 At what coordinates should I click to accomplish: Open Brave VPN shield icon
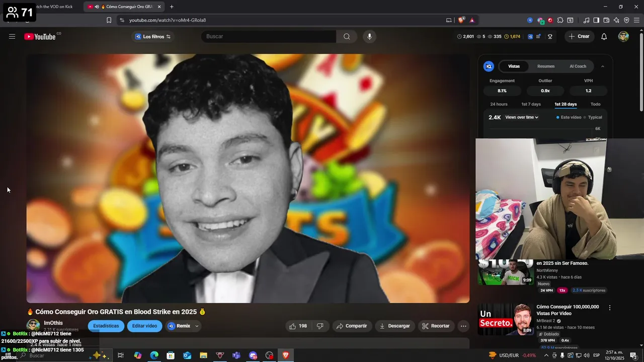tap(626, 20)
